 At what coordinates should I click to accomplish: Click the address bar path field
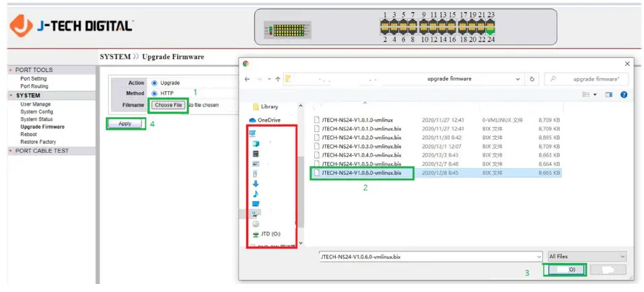tap(398, 79)
